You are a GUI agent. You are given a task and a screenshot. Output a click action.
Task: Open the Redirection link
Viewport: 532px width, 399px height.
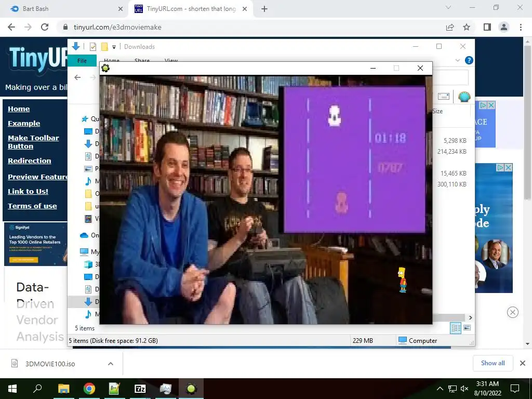pos(30,161)
